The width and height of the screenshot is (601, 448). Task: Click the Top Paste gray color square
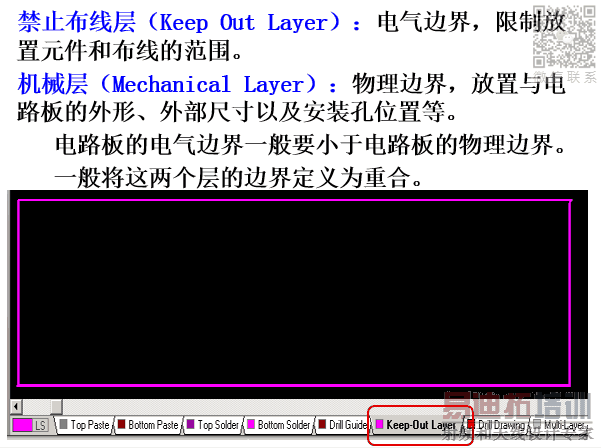[64, 424]
